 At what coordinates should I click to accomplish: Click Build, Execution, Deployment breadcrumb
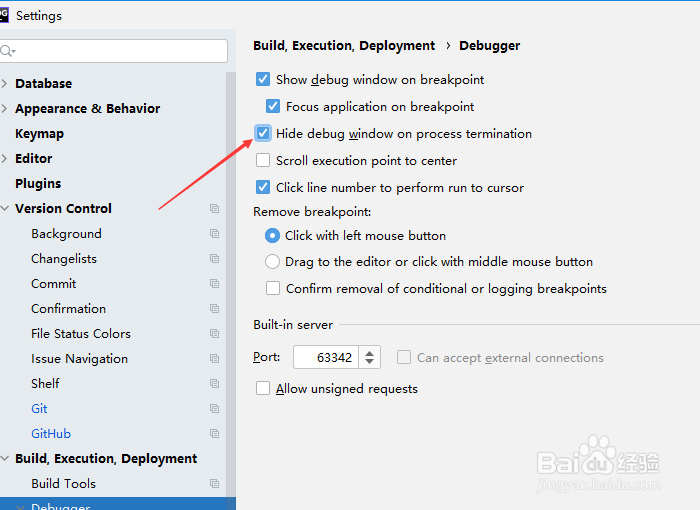tap(344, 46)
